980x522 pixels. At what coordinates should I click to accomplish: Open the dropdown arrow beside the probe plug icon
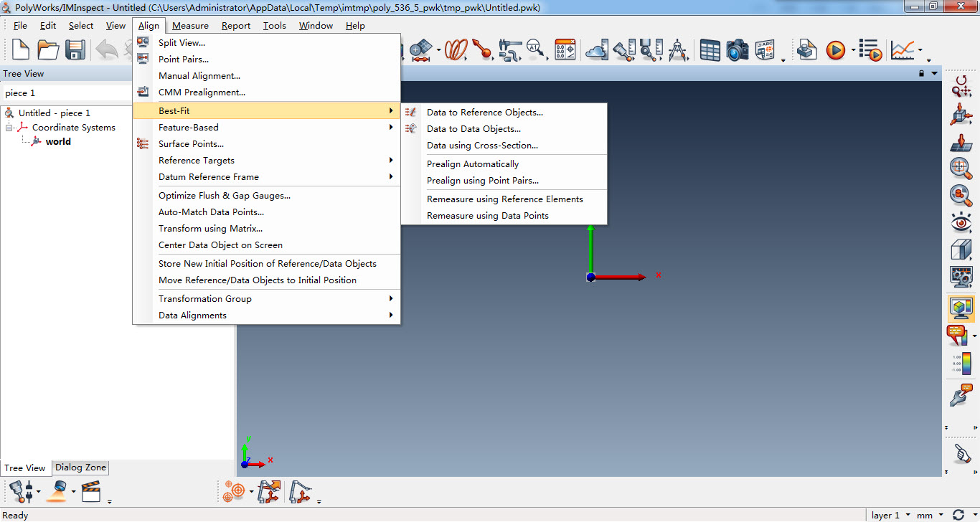click(38, 492)
